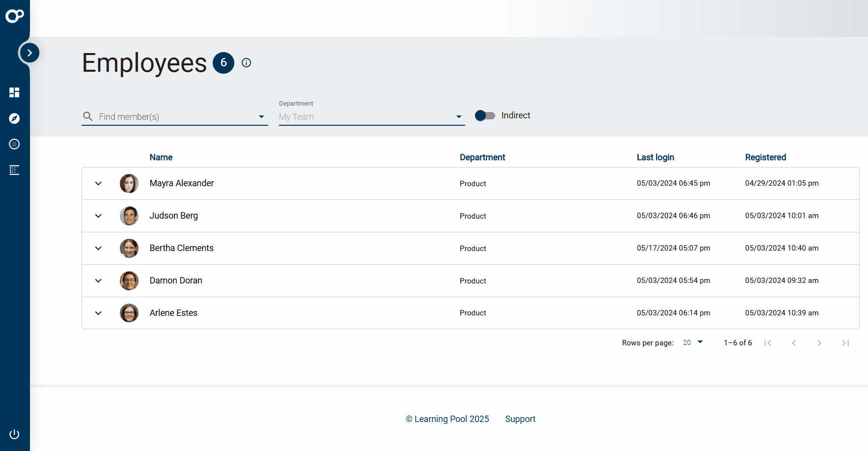Expand the sidebar with the arrow button
Viewport: 868px width, 451px height.
29,53
